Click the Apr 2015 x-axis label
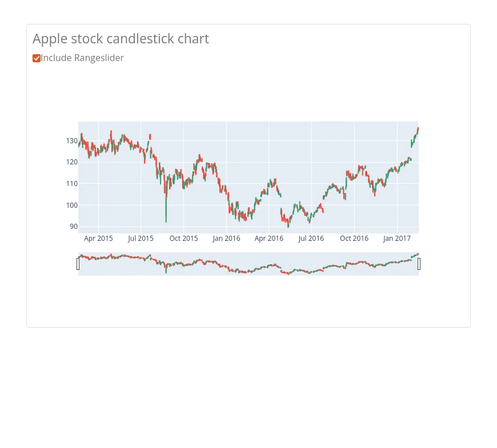This screenshot has width=497, height=448. coord(98,239)
